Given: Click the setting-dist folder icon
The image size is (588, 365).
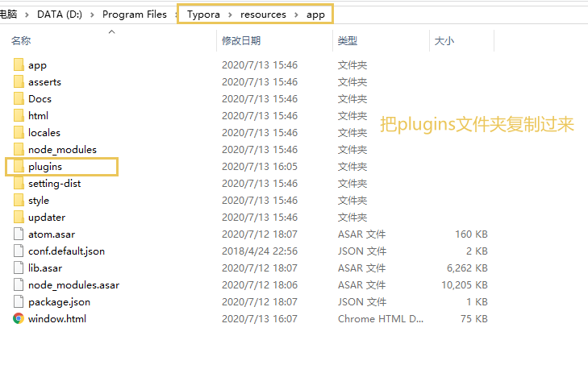Looking at the screenshot, I should 19,183.
